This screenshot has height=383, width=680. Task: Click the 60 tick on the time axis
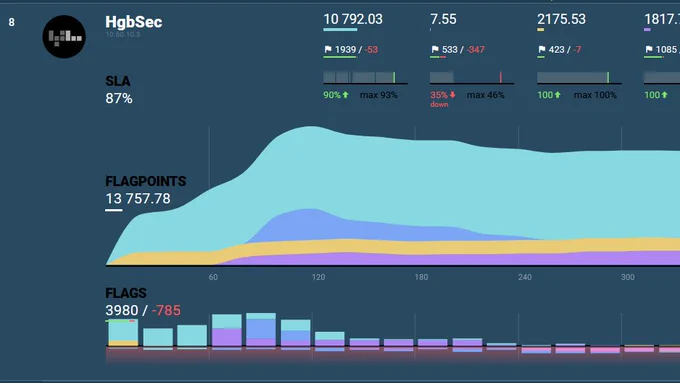pyautogui.click(x=213, y=277)
